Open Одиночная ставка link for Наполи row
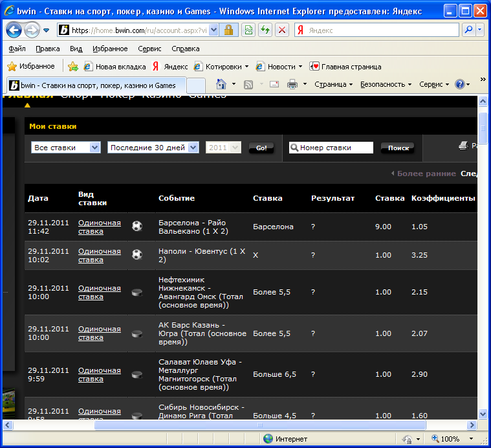Viewport: 491px width, 448px height. 99,255
